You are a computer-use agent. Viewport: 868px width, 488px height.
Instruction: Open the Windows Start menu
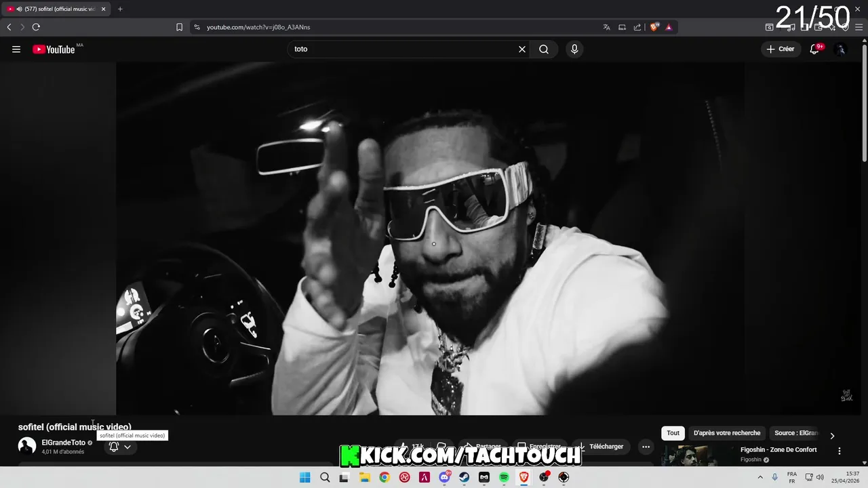pos(305,477)
